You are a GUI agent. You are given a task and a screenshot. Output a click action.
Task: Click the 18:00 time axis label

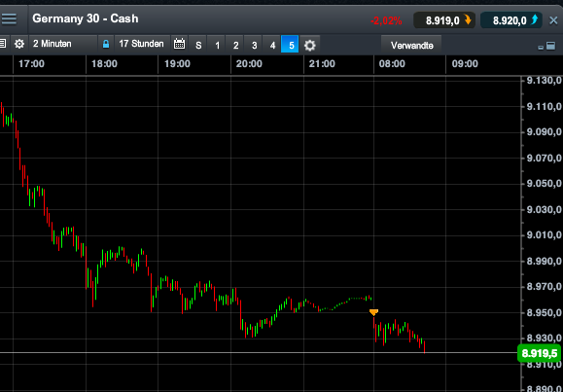[x=104, y=64]
